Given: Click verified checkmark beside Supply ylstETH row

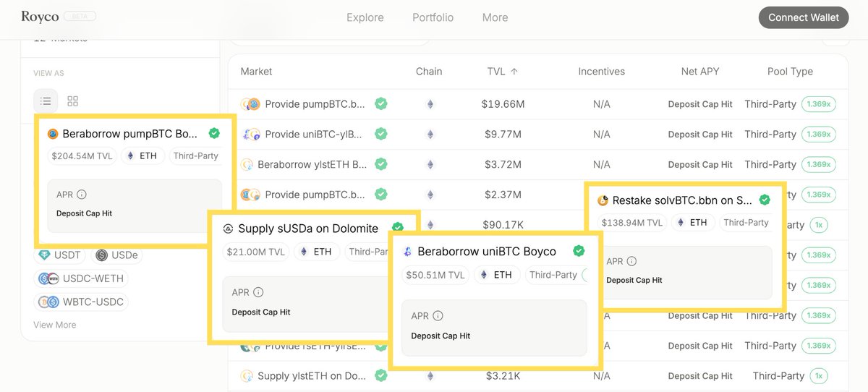Looking at the screenshot, I should [x=380, y=375].
